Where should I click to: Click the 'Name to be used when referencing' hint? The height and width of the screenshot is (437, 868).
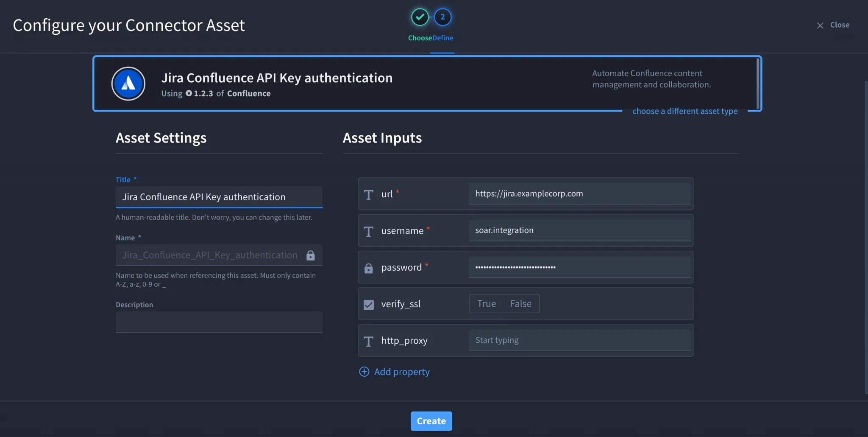pos(216,280)
